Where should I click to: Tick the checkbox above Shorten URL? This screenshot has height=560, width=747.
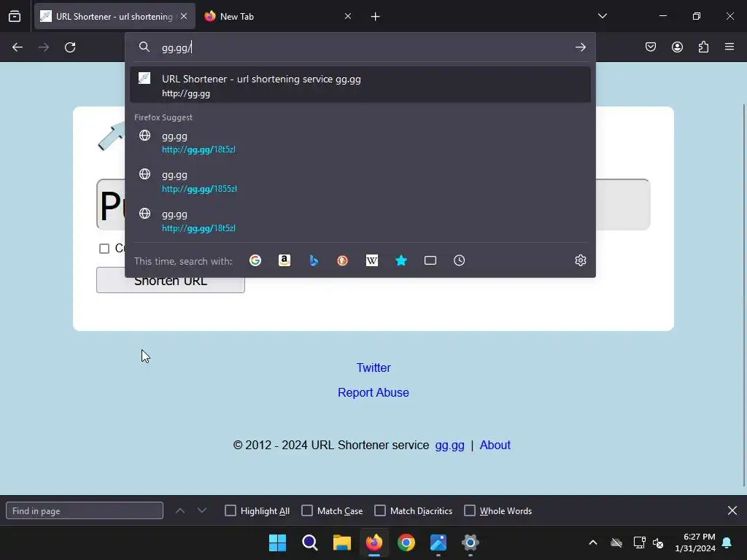pyautogui.click(x=104, y=249)
